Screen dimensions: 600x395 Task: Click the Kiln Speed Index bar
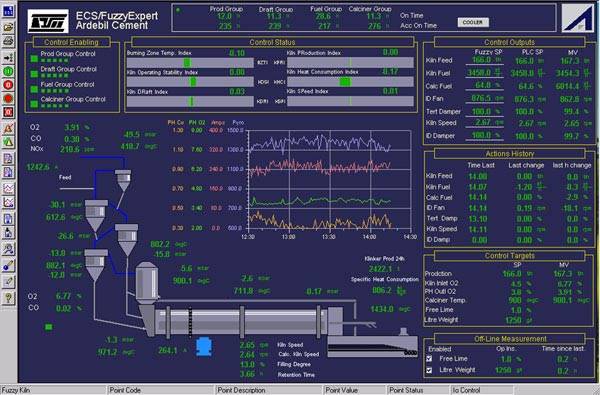click(350, 101)
